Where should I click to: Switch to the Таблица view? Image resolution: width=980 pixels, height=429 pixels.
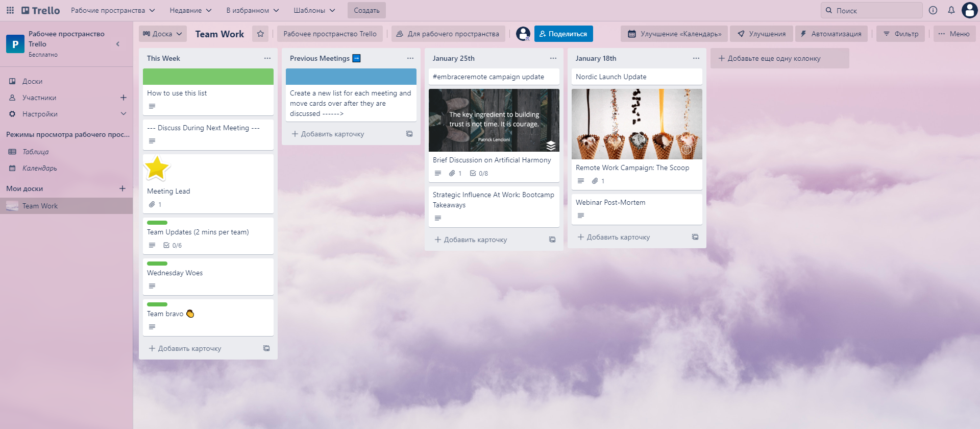[x=35, y=152]
